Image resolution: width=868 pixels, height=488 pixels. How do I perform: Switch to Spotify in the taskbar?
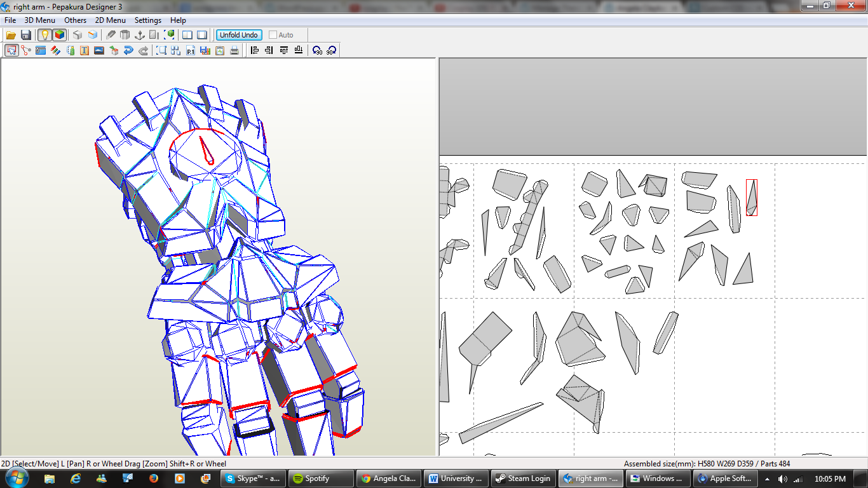click(x=320, y=478)
